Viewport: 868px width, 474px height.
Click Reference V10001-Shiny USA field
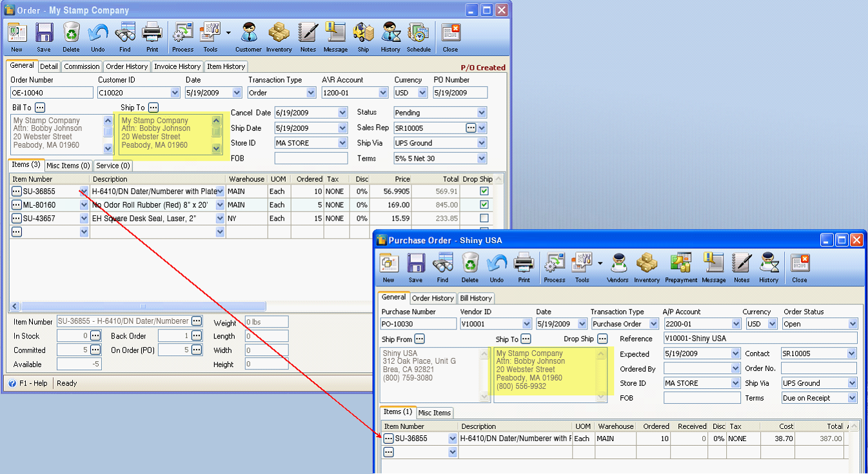click(x=760, y=339)
